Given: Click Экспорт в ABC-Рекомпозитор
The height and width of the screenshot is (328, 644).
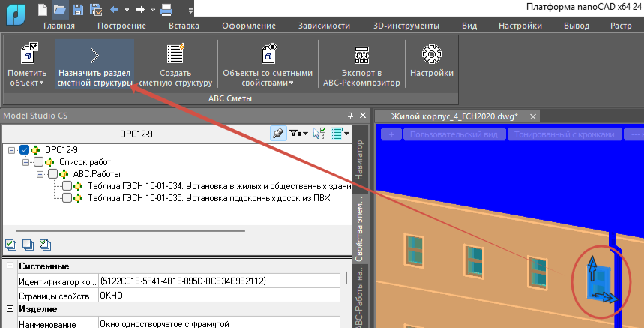Looking at the screenshot, I should 361,64.
